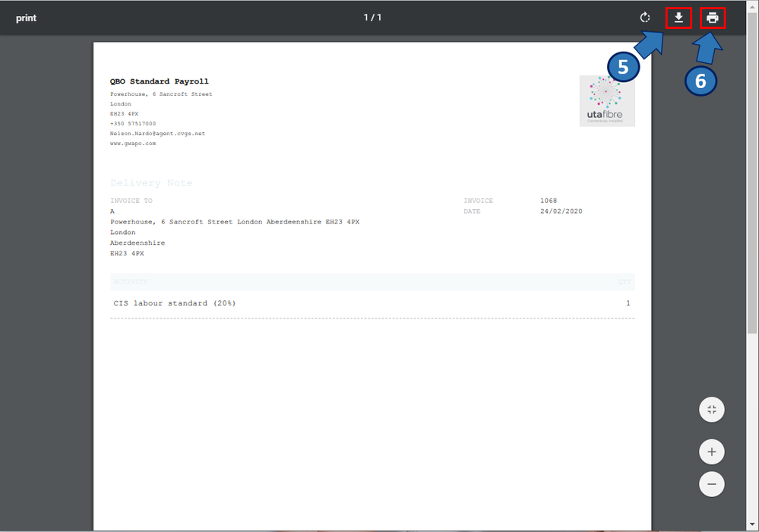The height and width of the screenshot is (532, 759).
Task: Click the 'DATE' label
Action: point(472,211)
